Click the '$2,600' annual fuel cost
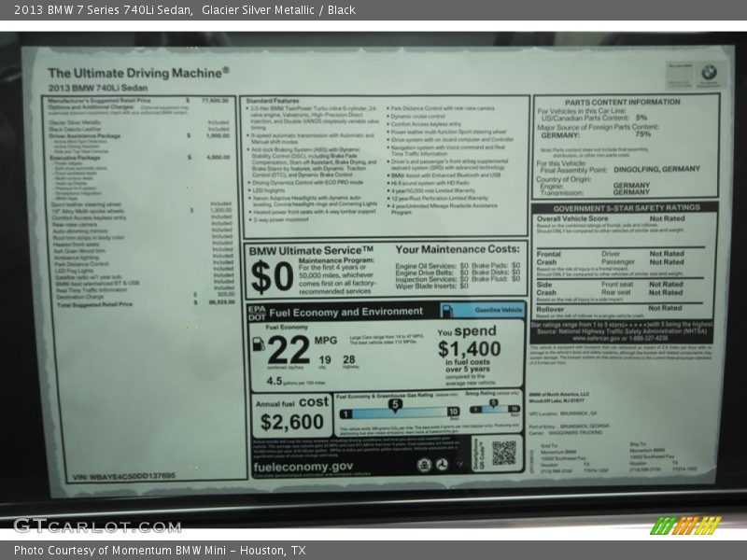This screenshot has height=560, width=747. pos(292,422)
